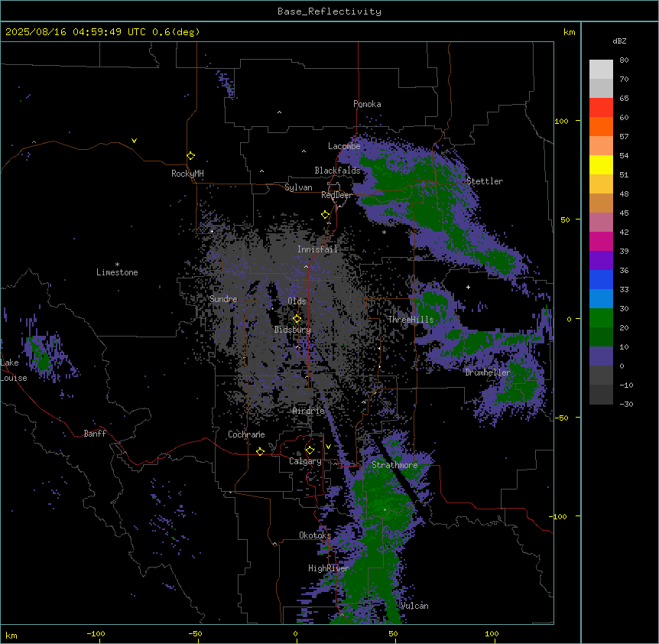Select yellow diamond marker above Calgary label
Screen dimensions: 659x644
point(310,450)
